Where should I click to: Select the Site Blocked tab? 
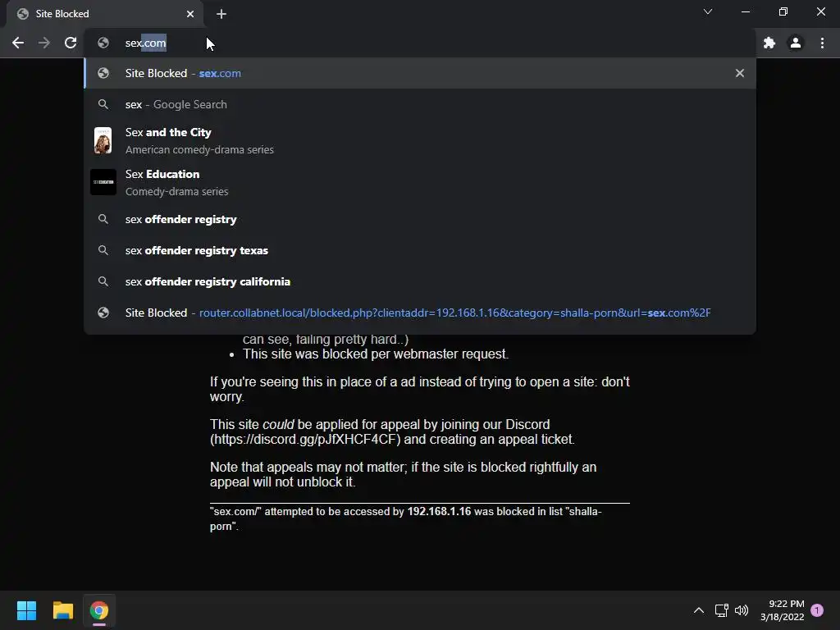tap(105, 14)
